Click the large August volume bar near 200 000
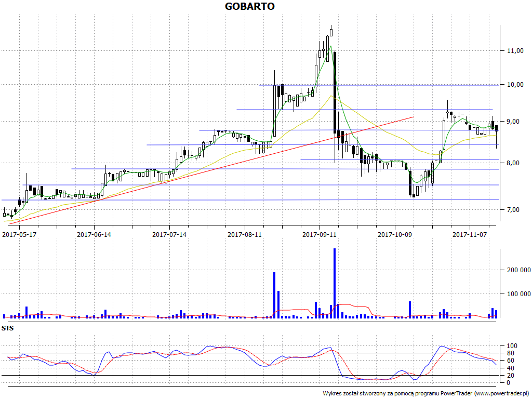 point(274,295)
